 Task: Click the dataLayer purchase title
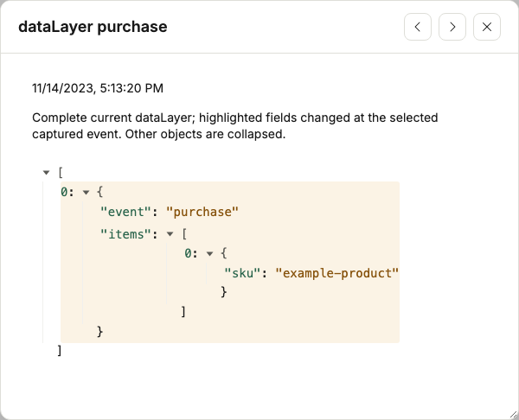tap(93, 27)
